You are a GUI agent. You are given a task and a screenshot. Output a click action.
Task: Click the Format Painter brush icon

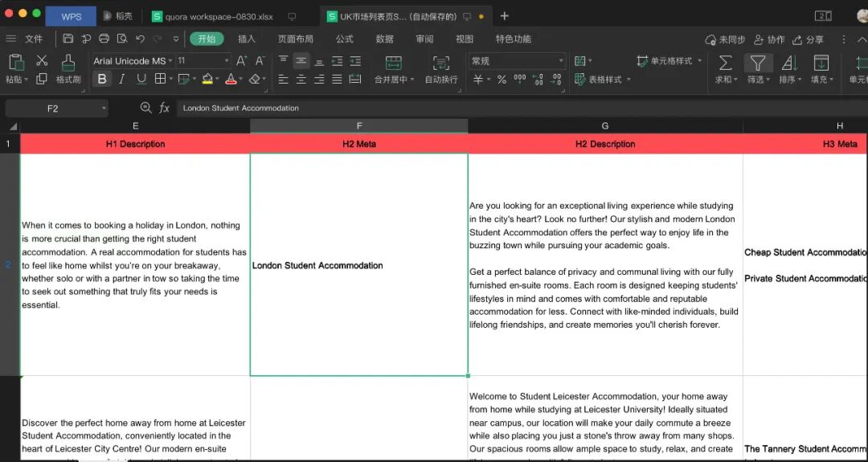[x=68, y=63]
